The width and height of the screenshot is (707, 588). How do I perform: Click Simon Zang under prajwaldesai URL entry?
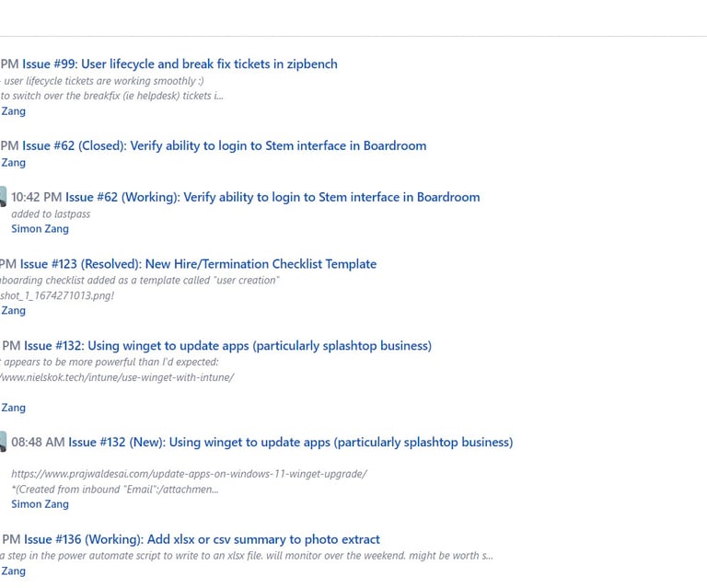pos(41,504)
